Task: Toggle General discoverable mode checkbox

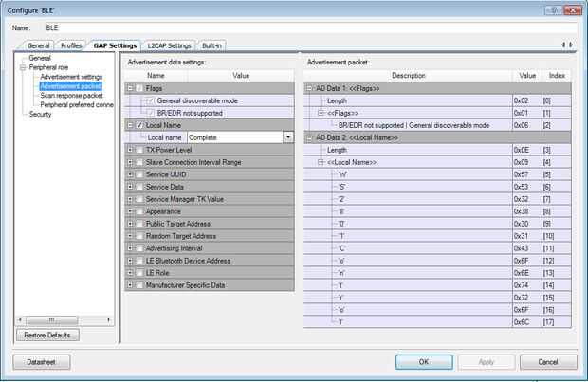Action: click(x=151, y=100)
